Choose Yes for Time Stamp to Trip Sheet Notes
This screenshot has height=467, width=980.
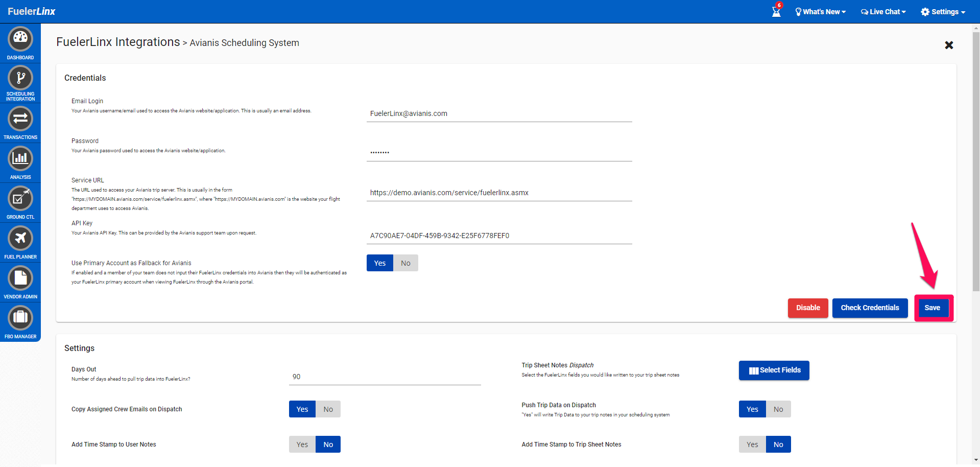752,445
